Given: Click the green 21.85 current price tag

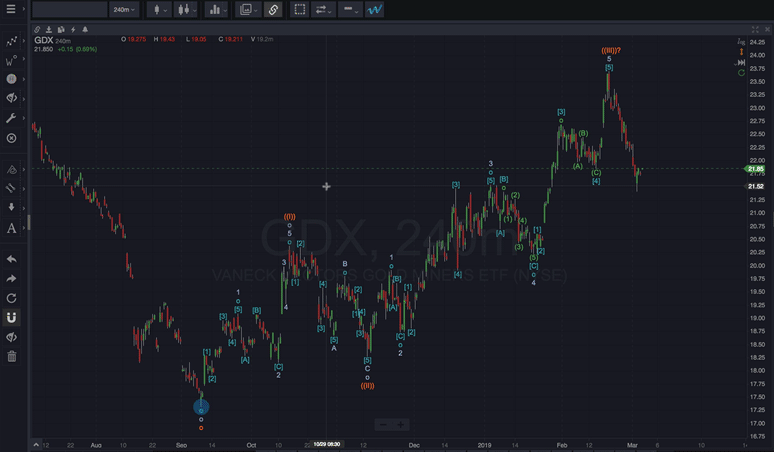Looking at the screenshot, I should pyautogui.click(x=756, y=169).
